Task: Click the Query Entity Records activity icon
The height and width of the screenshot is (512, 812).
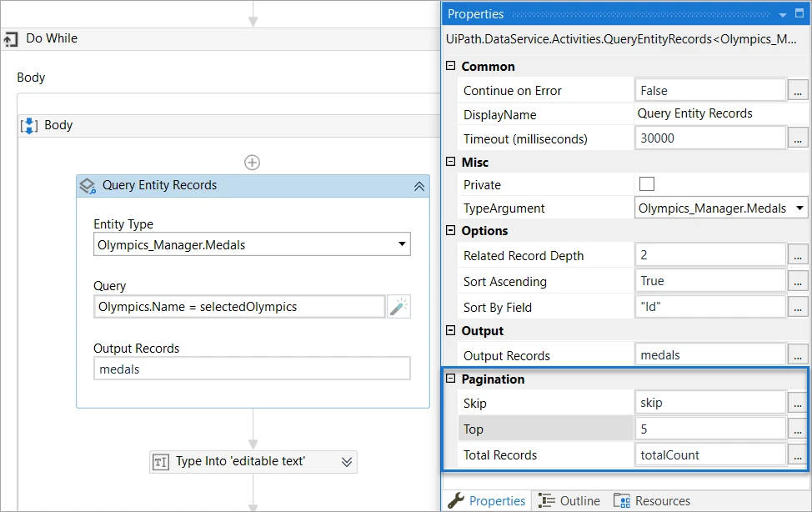Action: pyautogui.click(x=88, y=186)
